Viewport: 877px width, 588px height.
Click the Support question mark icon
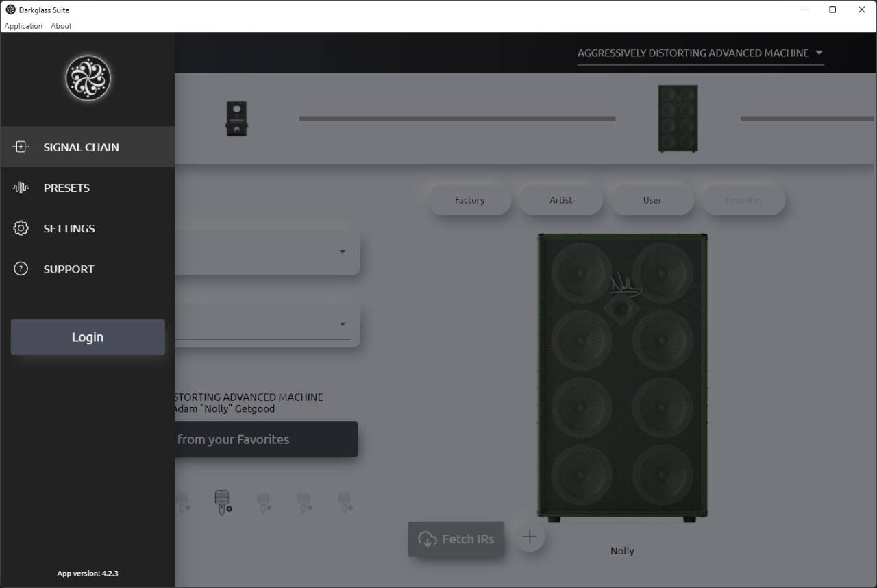pos(21,269)
